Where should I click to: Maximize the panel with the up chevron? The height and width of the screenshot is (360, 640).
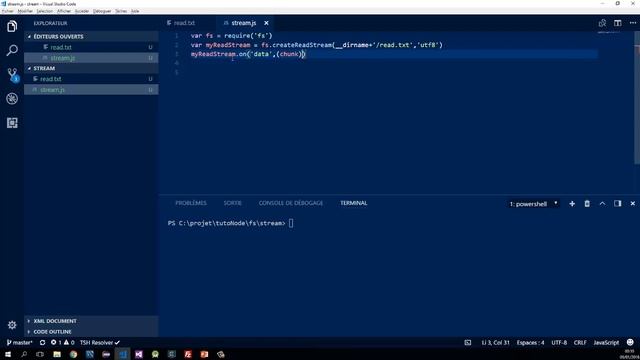tap(602, 204)
